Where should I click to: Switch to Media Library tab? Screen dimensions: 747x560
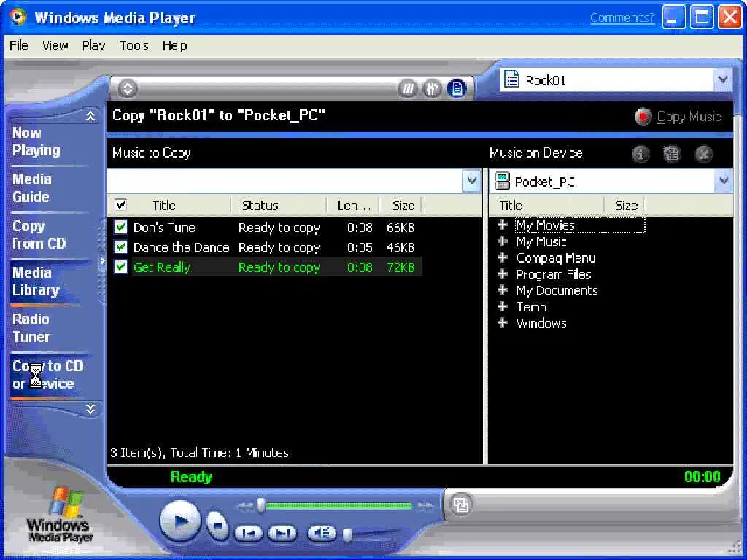click(36, 281)
